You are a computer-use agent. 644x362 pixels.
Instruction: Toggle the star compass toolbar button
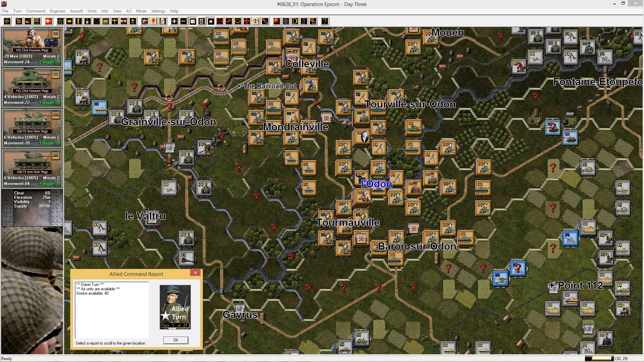pyautogui.click(x=60, y=21)
